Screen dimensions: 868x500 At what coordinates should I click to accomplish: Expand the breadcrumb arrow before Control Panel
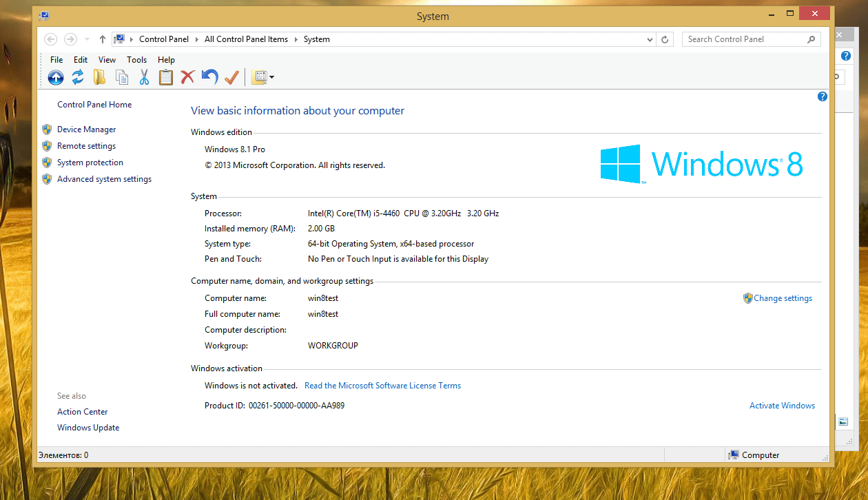pos(132,39)
